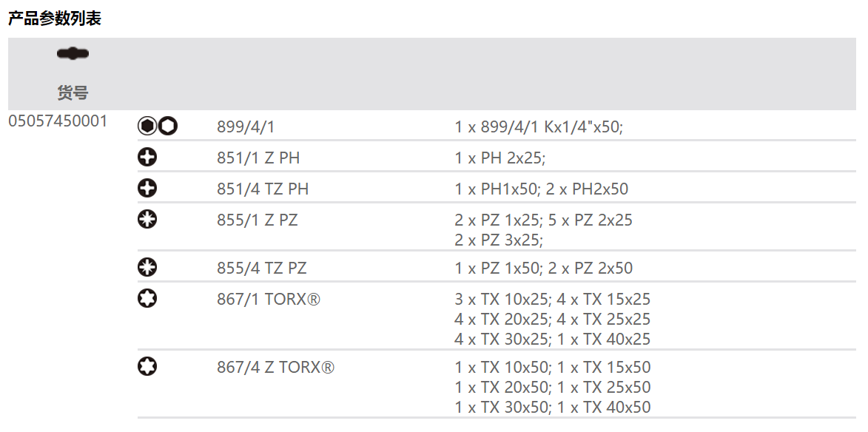
Task: Click the hexagon icon beside 899/4/1
Action: (158, 126)
